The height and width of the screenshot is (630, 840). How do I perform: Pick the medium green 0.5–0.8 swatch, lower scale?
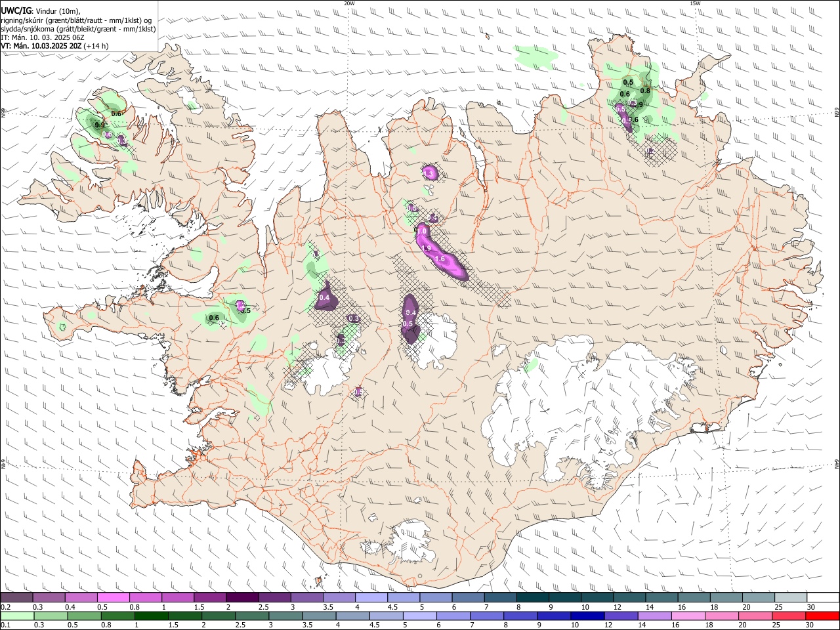click(x=84, y=616)
